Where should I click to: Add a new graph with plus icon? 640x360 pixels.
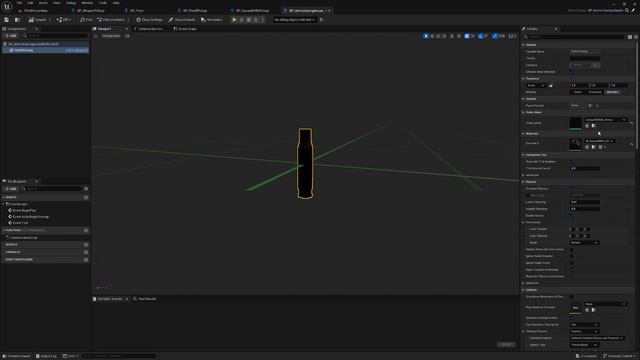(x=86, y=197)
